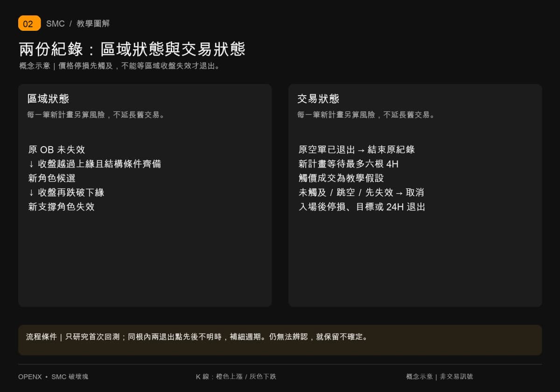Click the line 原空單已退出→結束原紀錄
The width and height of the screenshot is (560, 392).
357,150
